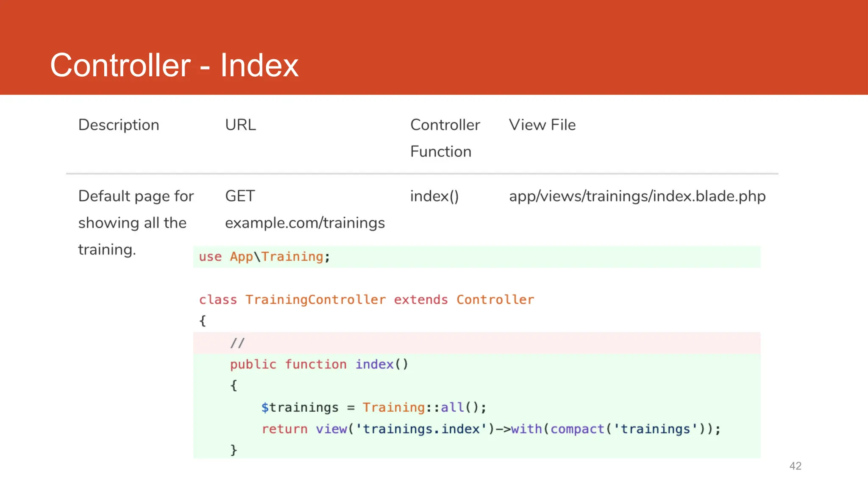Click the 'View File' column header
The image size is (868, 488).
tap(542, 125)
